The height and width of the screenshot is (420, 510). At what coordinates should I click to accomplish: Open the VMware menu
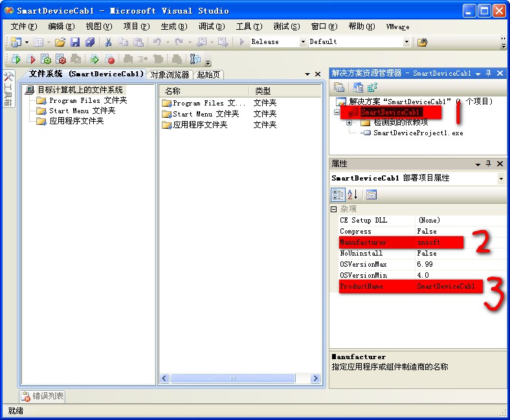[x=397, y=27]
